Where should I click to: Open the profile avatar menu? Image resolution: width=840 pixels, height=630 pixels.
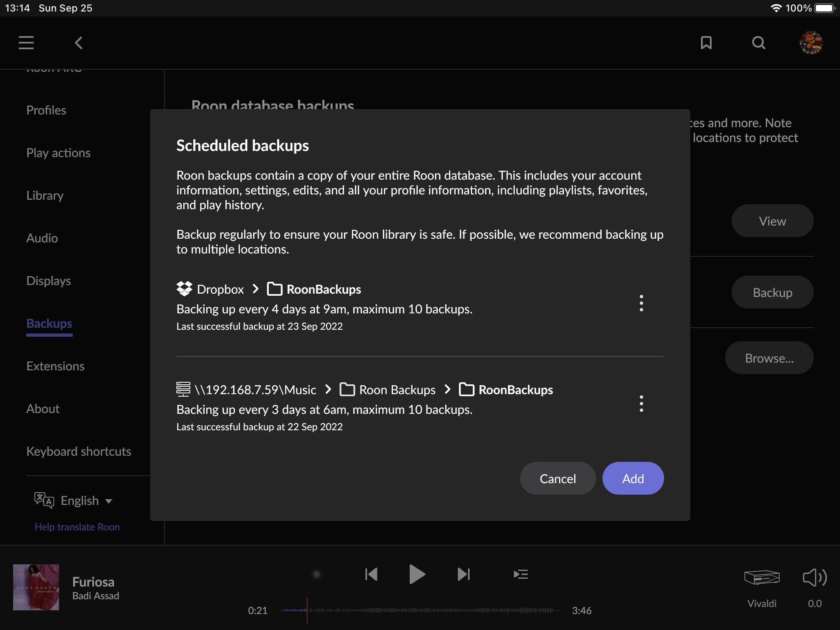[x=811, y=43]
